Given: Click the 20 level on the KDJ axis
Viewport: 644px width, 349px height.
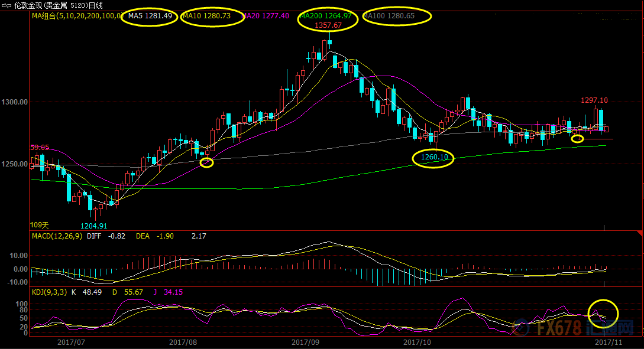Looking at the screenshot, I should (x=24, y=327).
